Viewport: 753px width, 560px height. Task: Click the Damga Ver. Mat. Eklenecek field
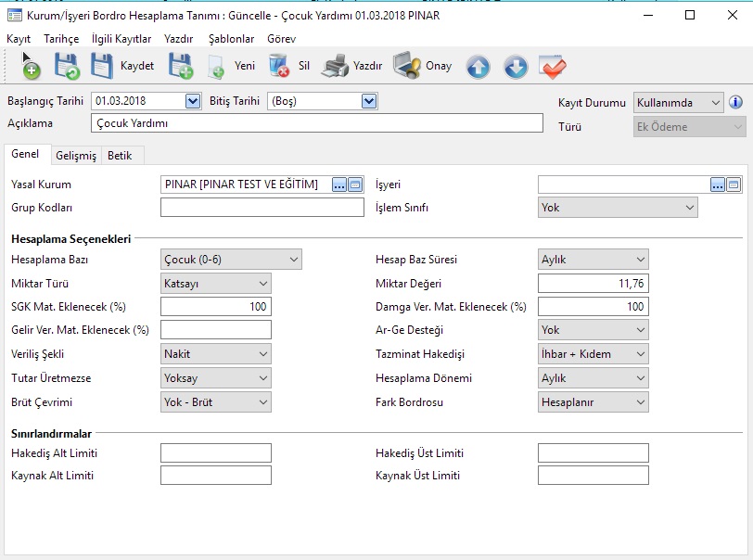click(x=593, y=306)
